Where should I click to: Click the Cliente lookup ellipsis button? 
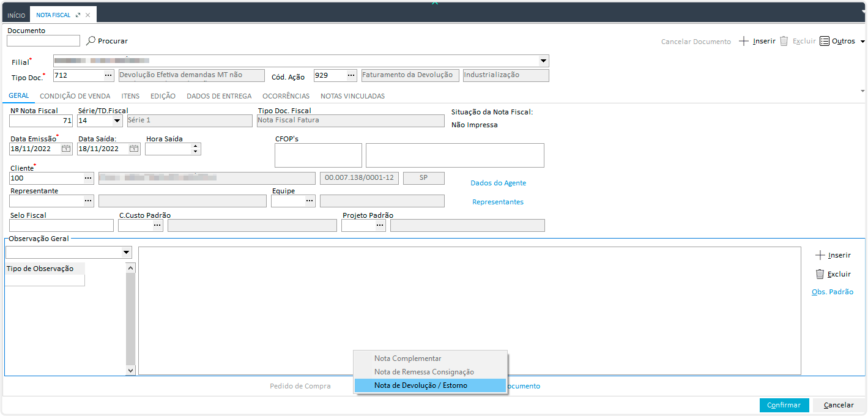(88, 178)
